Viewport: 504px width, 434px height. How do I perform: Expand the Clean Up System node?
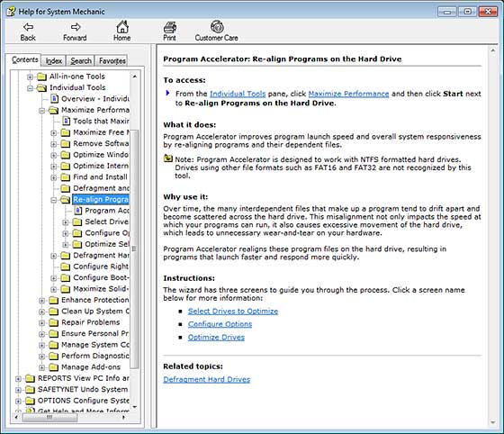tap(41, 312)
